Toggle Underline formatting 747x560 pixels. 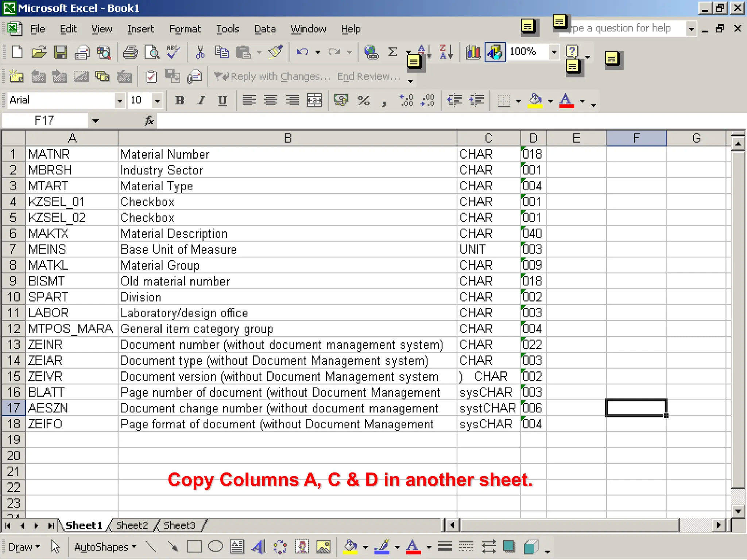pyautogui.click(x=222, y=100)
